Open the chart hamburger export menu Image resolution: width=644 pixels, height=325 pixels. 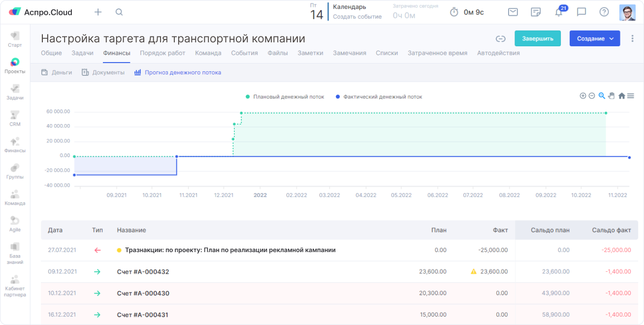[631, 96]
